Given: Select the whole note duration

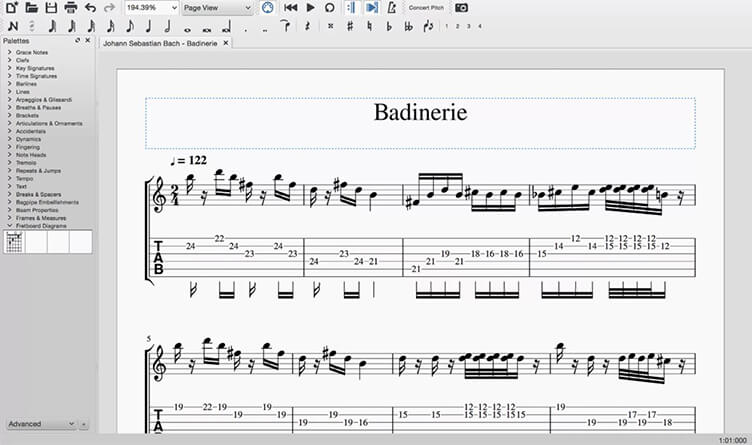Looking at the screenshot, I should tap(188, 29).
